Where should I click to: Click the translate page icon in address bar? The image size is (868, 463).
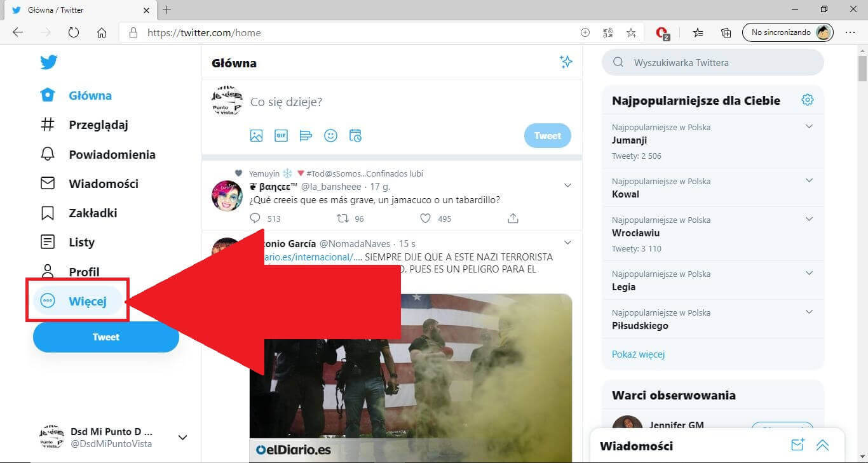608,32
